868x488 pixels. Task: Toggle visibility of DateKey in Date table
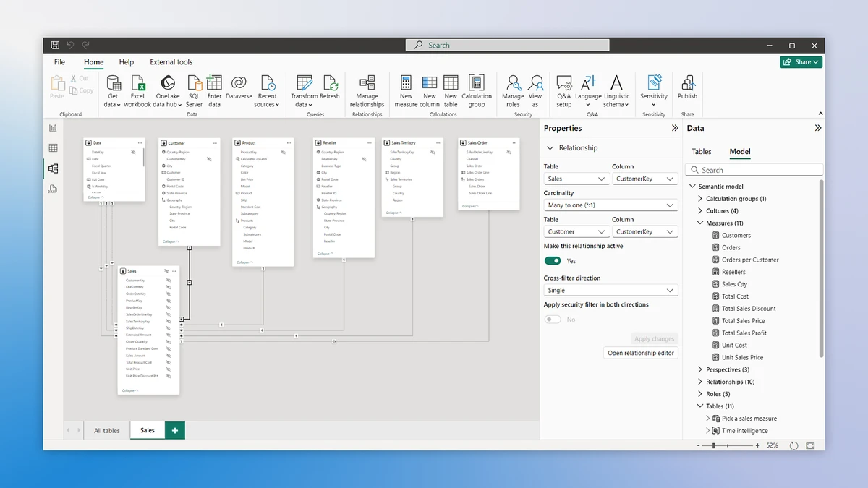133,153
